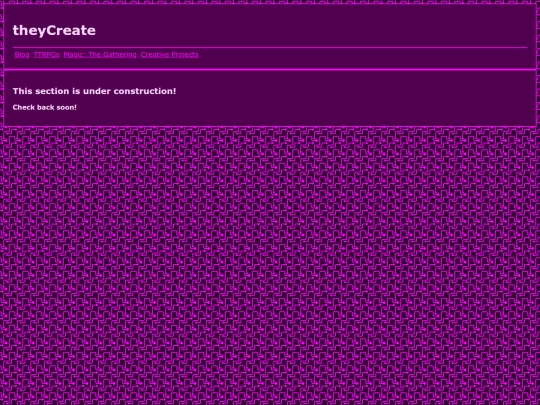540x405 pixels.
Task: Click the 'Check back soon!' text
Action: pos(45,107)
